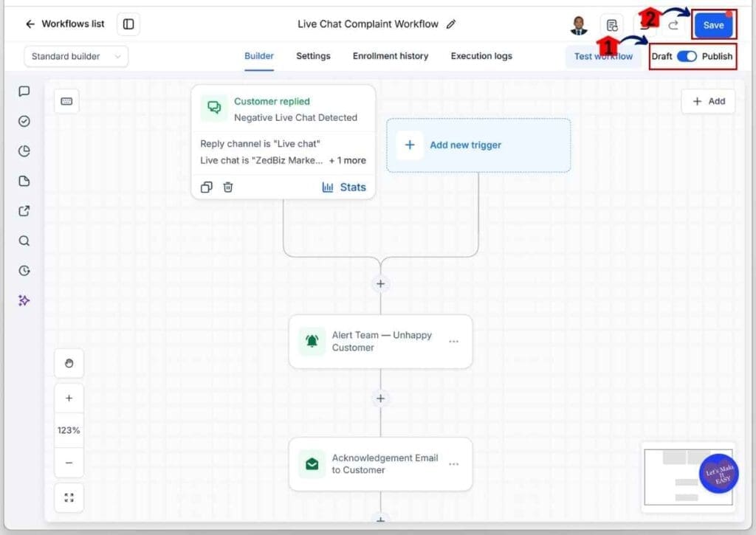Go back to Workflows list
756x535 pixels.
click(65, 24)
